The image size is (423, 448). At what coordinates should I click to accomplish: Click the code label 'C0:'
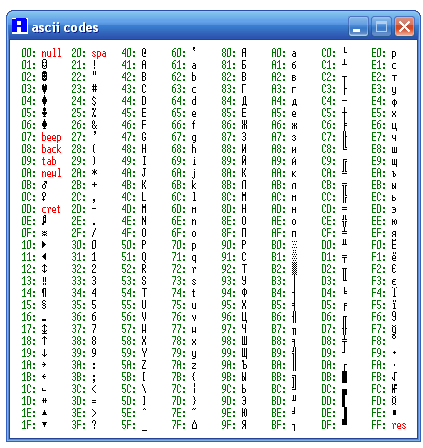(329, 53)
